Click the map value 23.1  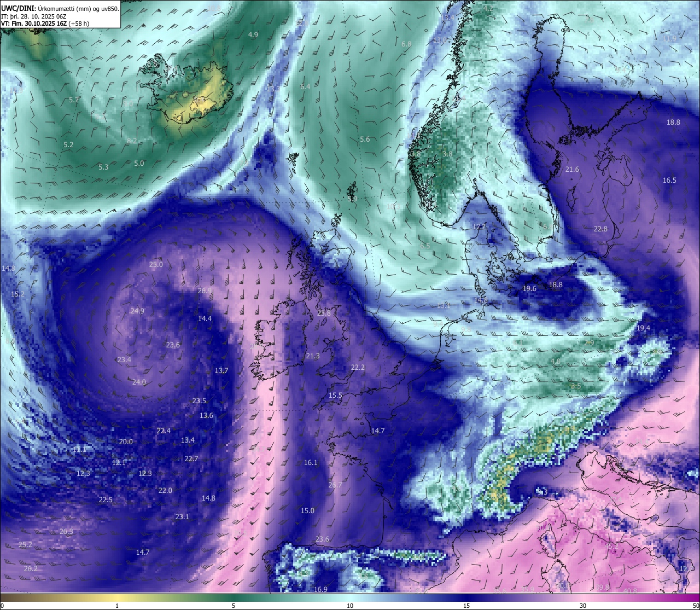coord(182,516)
